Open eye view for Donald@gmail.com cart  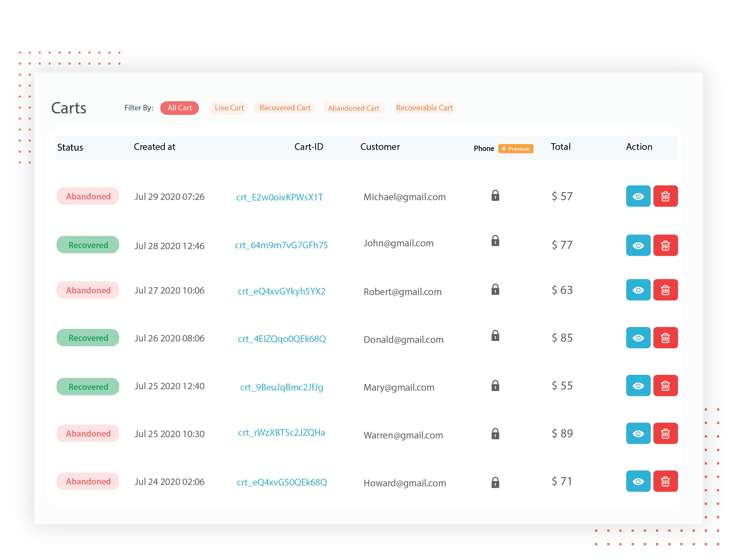click(638, 338)
